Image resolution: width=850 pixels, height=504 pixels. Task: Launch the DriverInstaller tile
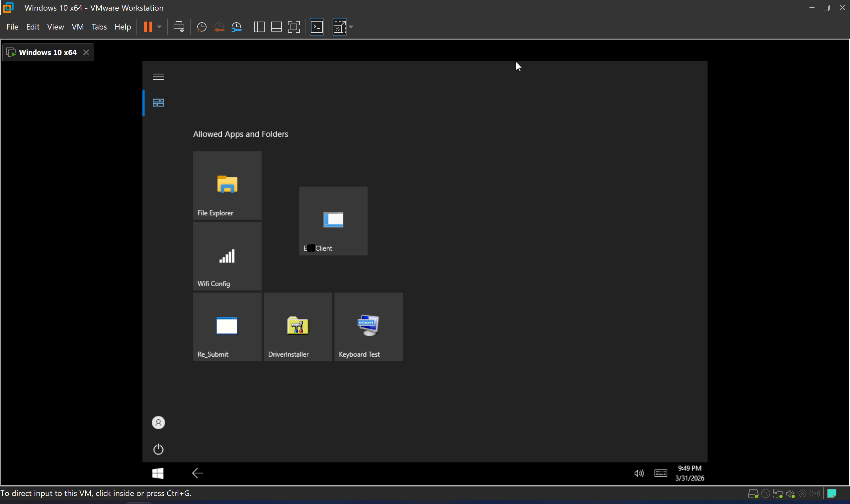tap(297, 326)
